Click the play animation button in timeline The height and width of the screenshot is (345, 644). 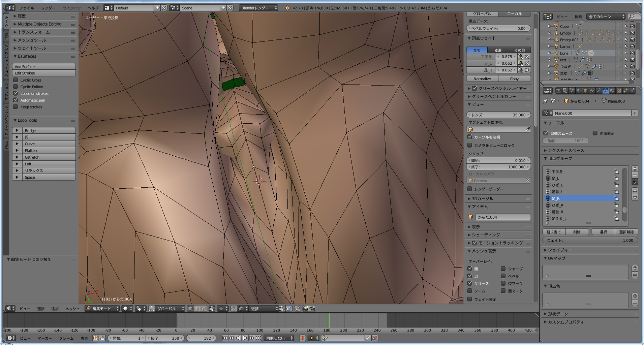(x=245, y=338)
